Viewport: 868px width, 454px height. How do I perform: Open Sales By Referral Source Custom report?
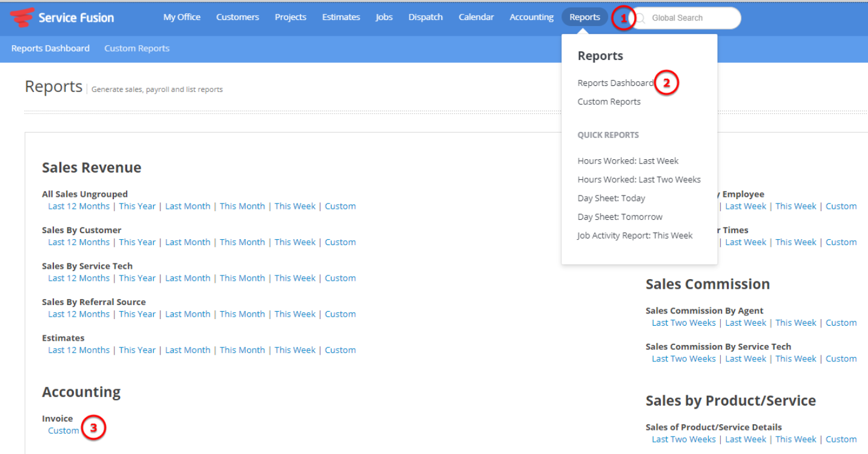[340, 314]
